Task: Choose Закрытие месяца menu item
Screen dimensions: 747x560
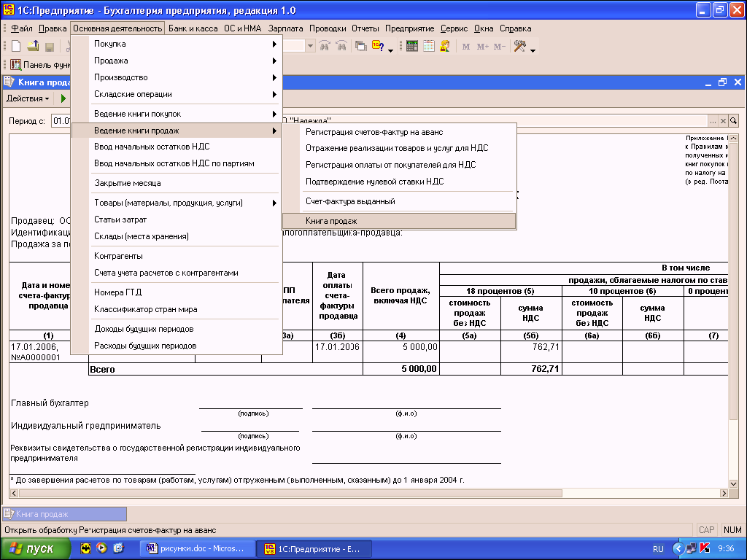Action: coord(128,183)
